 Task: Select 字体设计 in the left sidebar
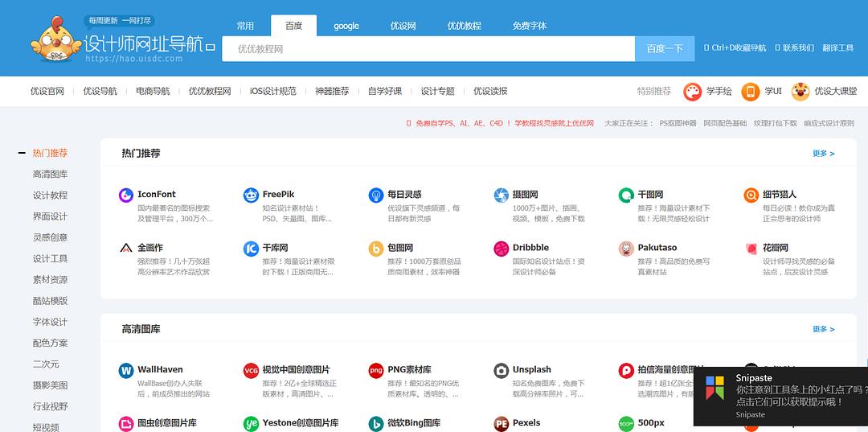[51, 322]
